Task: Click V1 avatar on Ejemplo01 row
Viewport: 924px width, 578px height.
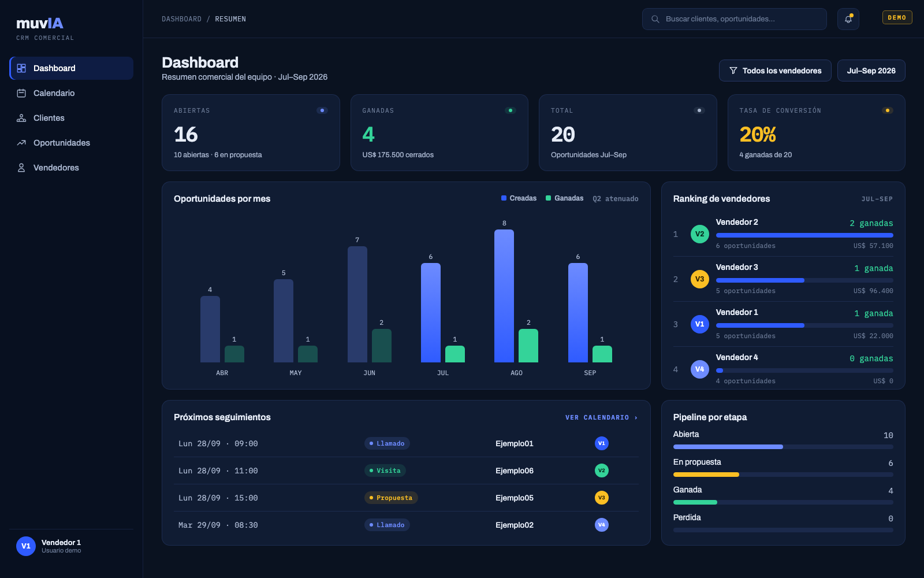Action: tap(602, 443)
